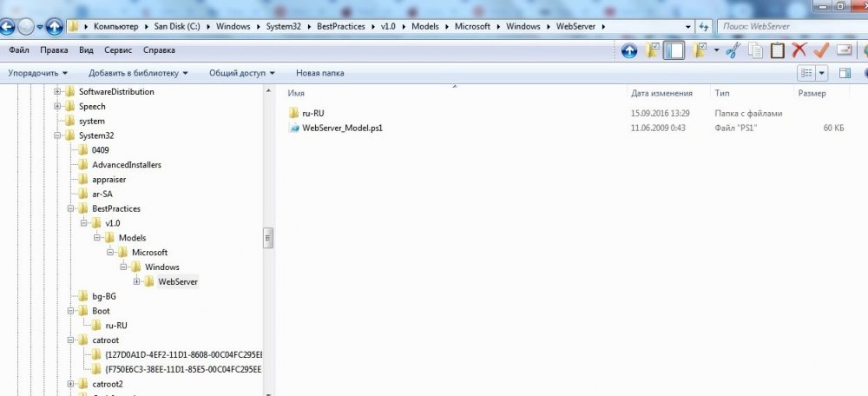
Task: Open the Вид menu
Action: point(86,49)
